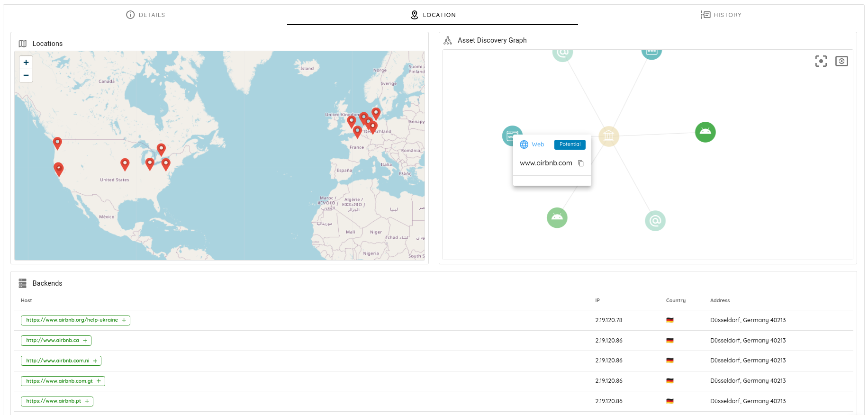The height and width of the screenshot is (415, 868).
Task: Click Düsseldorf address in airbnb.ca row
Action: click(x=748, y=341)
